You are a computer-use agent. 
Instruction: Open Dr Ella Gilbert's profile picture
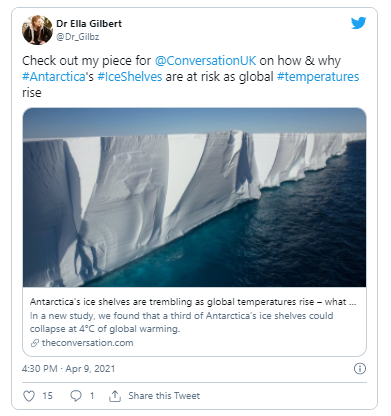(37, 30)
